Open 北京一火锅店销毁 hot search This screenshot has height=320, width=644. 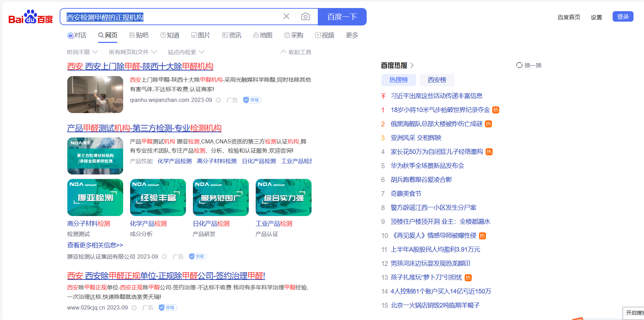[435, 305]
